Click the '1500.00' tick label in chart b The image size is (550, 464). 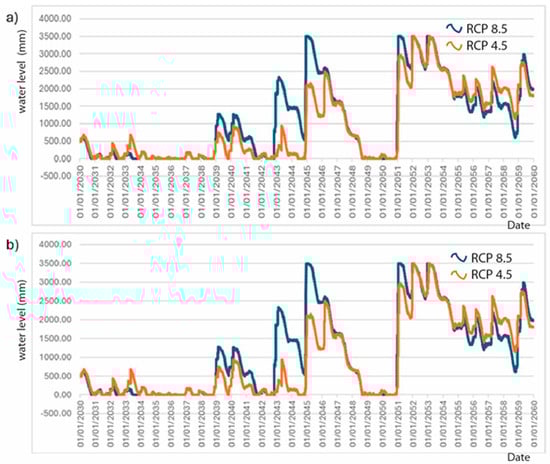click(x=55, y=338)
